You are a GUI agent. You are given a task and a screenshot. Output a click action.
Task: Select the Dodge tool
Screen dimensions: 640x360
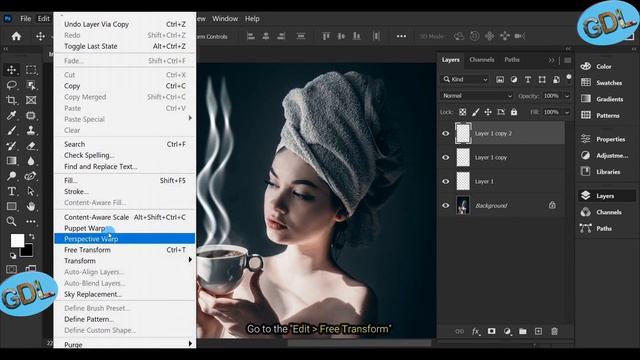(11, 176)
